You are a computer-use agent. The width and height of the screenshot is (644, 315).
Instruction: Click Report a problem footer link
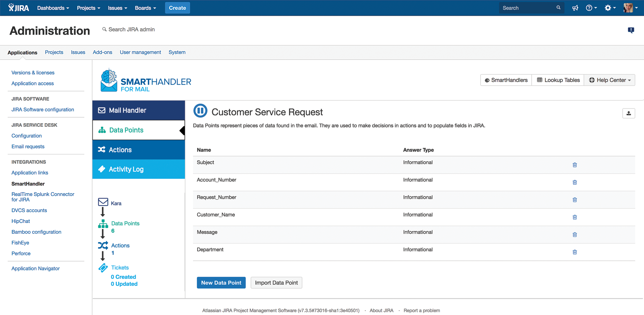pyautogui.click(x=422, y=310)
